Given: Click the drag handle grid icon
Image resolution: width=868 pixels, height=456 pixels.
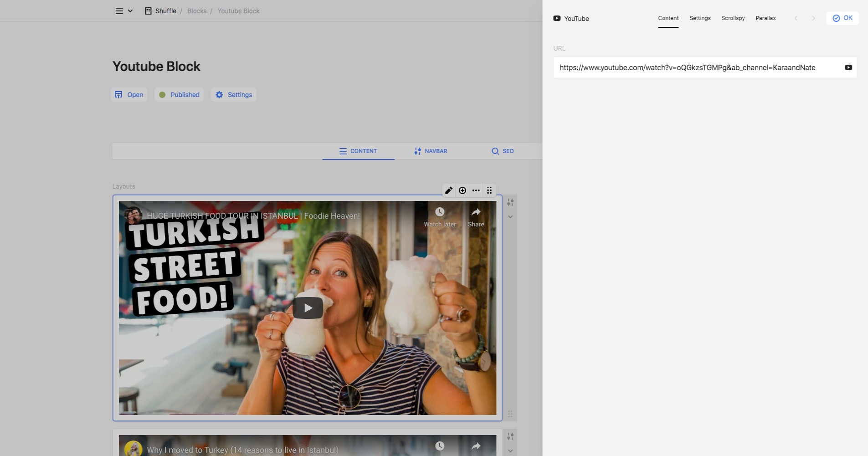Looking at the screenshot, I should click(x=489, y=190).
